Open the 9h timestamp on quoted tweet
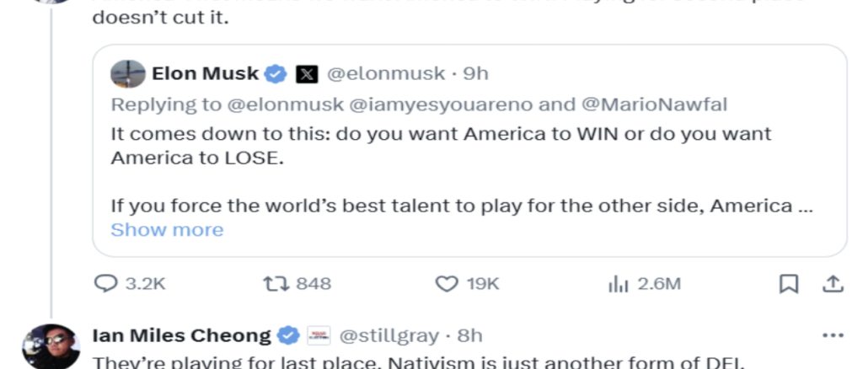 pos(475,74)
